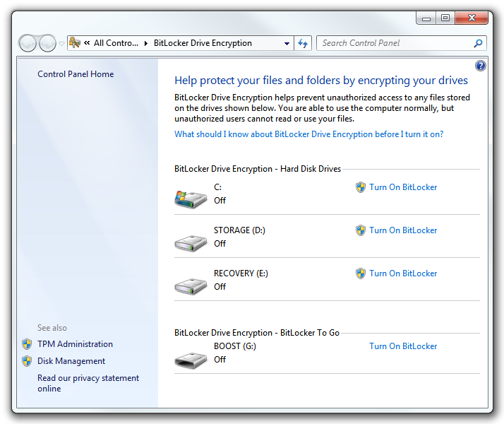Close the BitLocker Drive Encryption window
The width and height of the screenshot is (504, 424).
[472, 18]
